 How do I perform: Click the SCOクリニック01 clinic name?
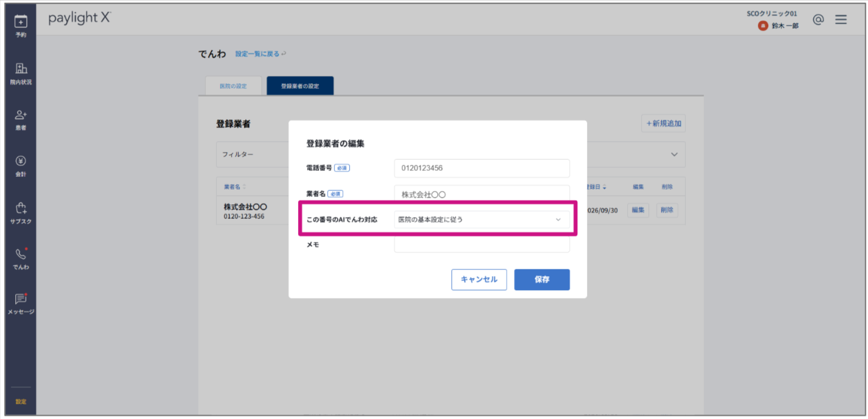pyautogui.click(x=772, y=13)
